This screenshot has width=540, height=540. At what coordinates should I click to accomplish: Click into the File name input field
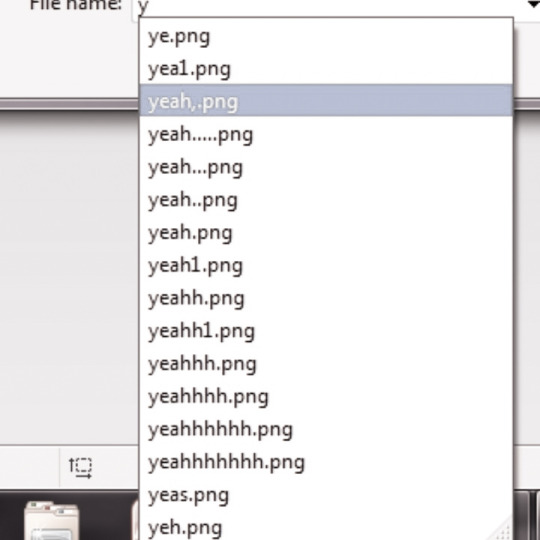tap(327, 7)
